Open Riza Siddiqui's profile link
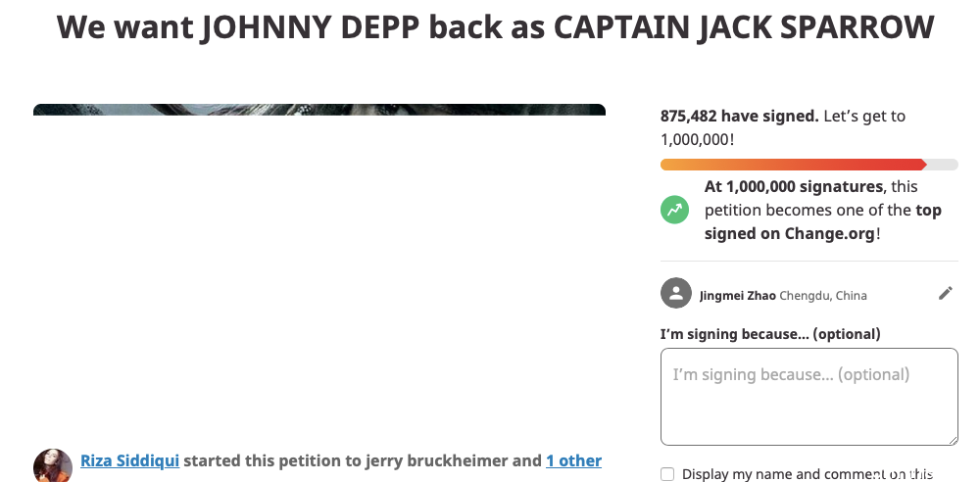 (129, 460)
